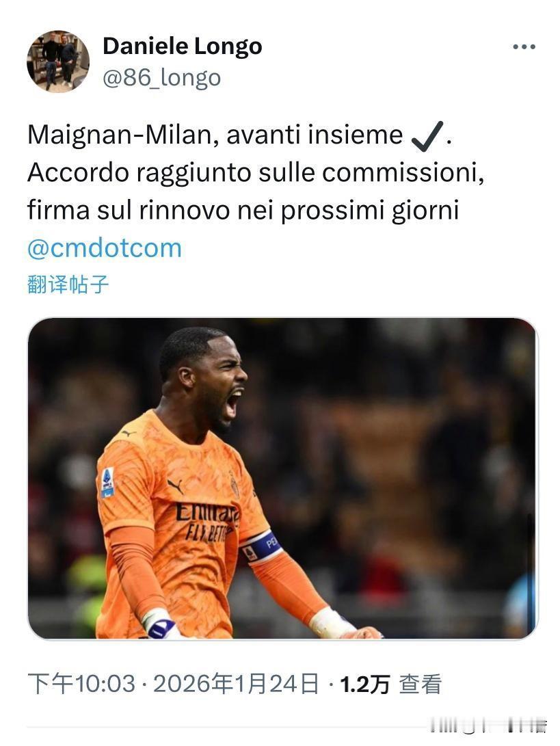560x746 pixels.
Task: Open the Daniele Longo display name
Action: click(x=183, y=46)
